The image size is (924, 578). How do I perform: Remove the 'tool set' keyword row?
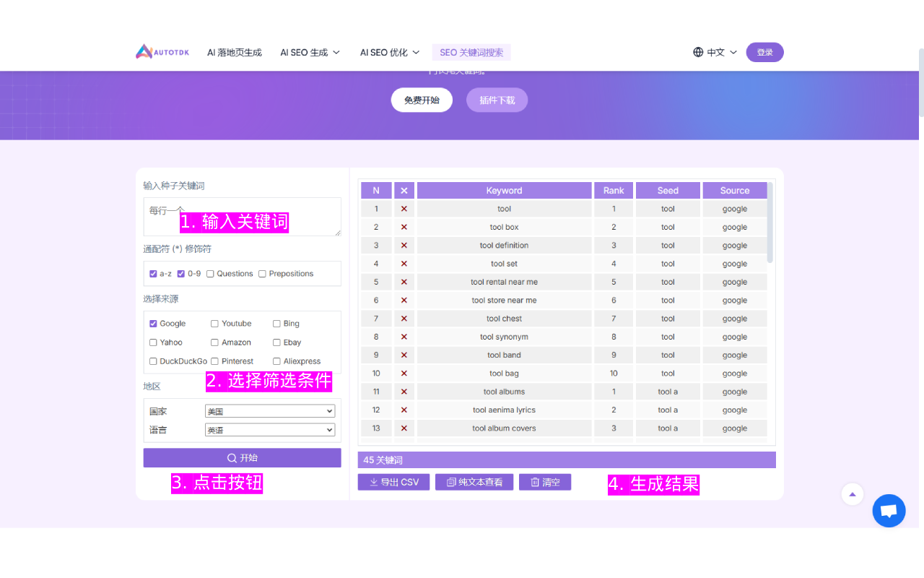[x=404, y=264]
